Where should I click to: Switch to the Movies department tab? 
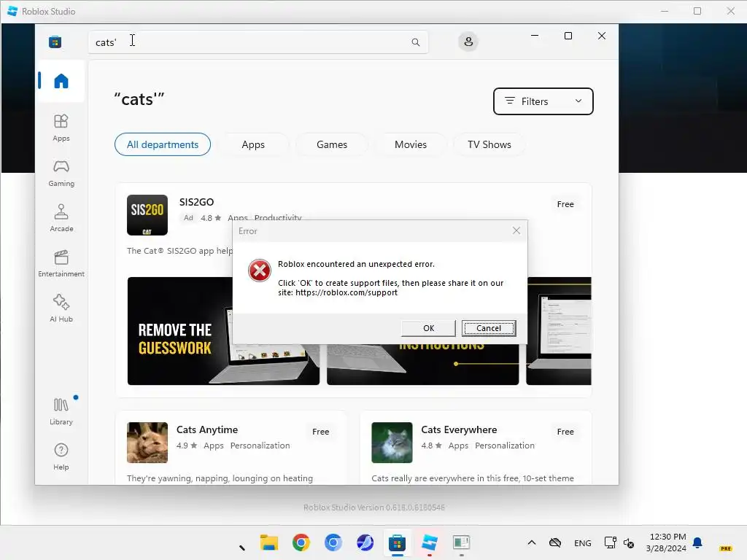point(411,144)
